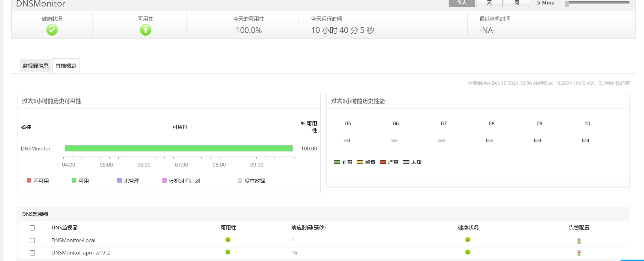Switch to the 监视器信息 tab

[35, 66]
